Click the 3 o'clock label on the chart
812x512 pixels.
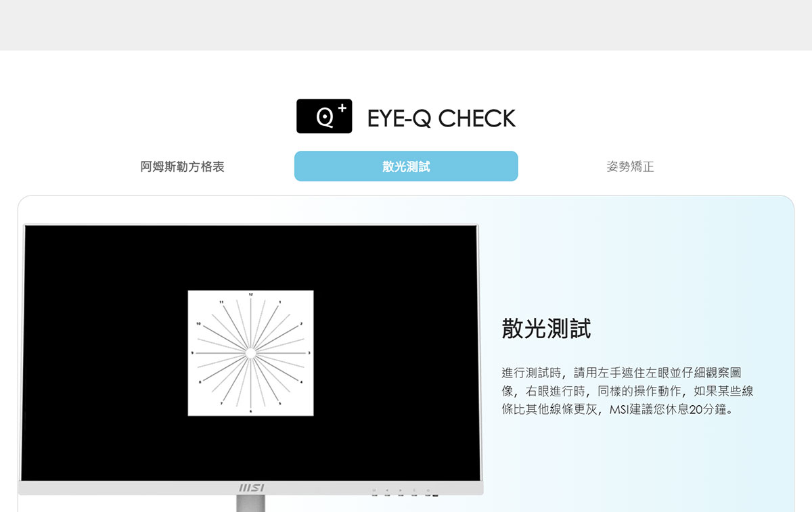(x=309, y=353)
